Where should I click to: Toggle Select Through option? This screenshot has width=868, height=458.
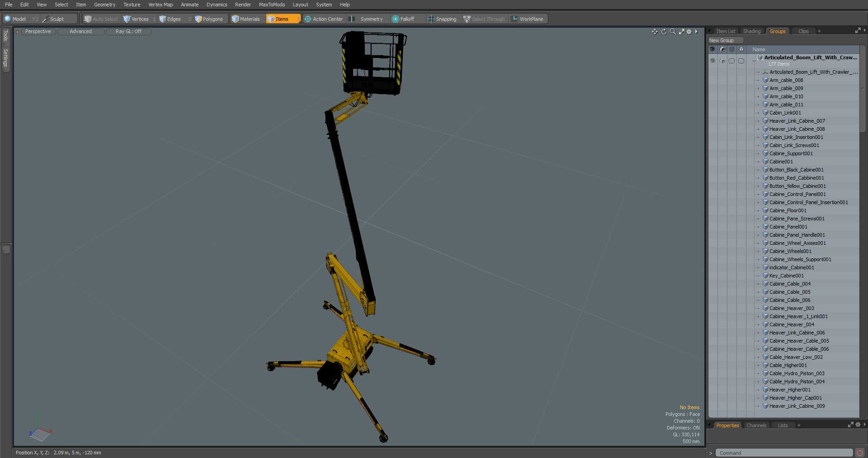click(x=484, y=19)
